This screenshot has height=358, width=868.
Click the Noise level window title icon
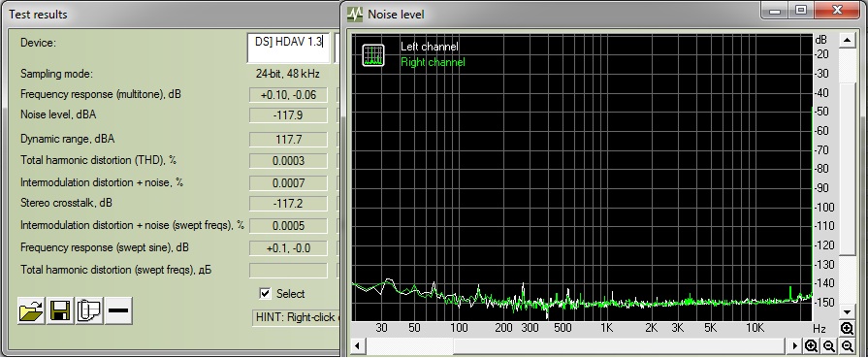[355, 14]
